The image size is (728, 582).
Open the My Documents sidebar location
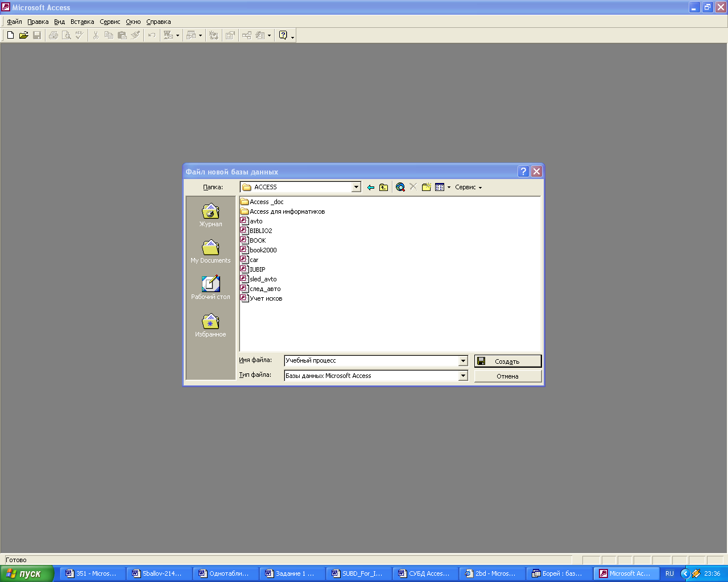[210, 252]
